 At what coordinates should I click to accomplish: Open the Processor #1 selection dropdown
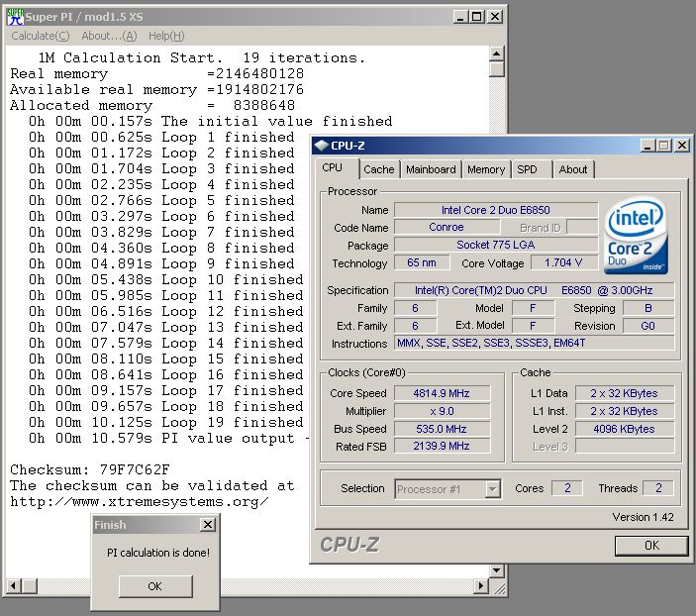coord(492,489)
